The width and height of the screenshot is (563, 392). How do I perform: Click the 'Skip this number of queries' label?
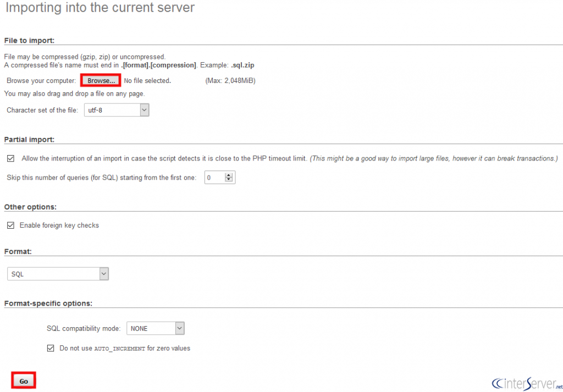coord(102,178)
